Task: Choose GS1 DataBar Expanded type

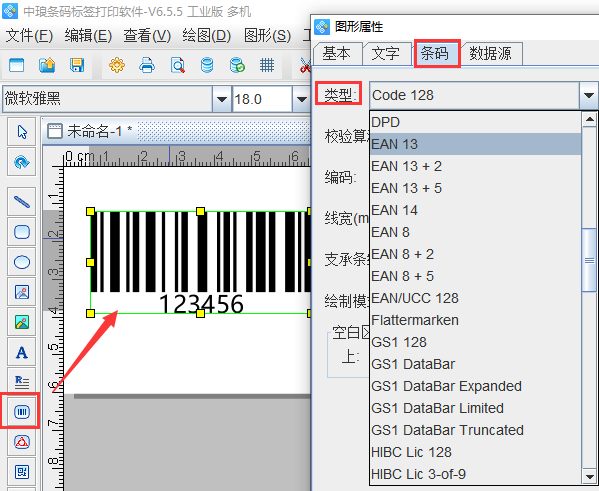Action: point(475,386)
